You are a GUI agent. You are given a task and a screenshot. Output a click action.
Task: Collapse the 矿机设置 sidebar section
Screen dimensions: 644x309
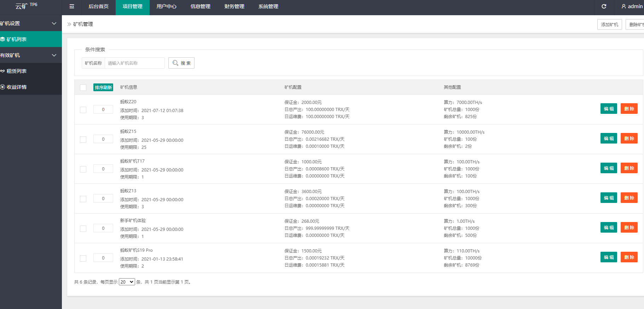pyautogui.click(x=54, y=23)
